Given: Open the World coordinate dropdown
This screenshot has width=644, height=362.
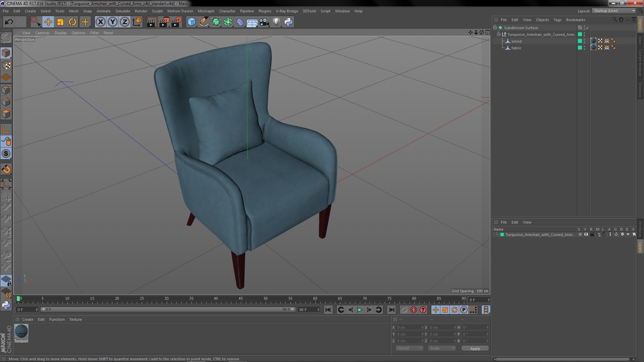Looking at the screenshot, I should pyautogui.click(x=410, y=349).
